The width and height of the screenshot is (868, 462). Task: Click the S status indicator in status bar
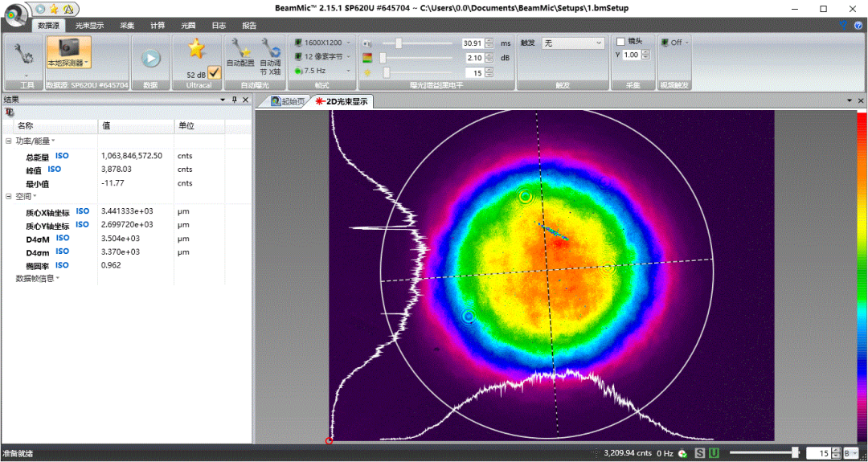700,453
